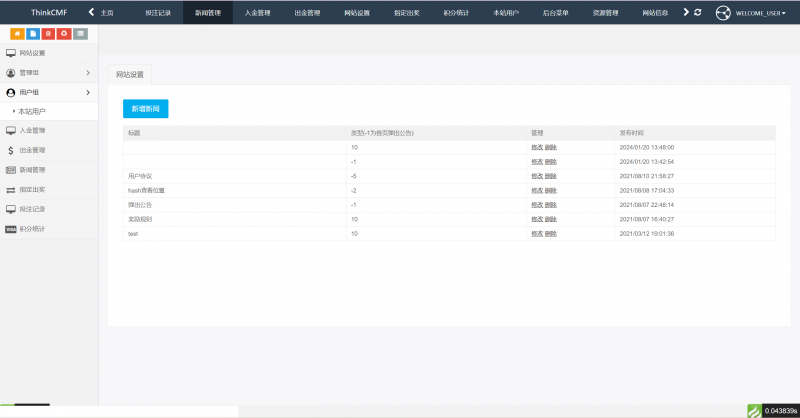Click the gray list shortcut icon
This screenshot has width=800, height=418.
pyautogui.click(x=80, y=33)
